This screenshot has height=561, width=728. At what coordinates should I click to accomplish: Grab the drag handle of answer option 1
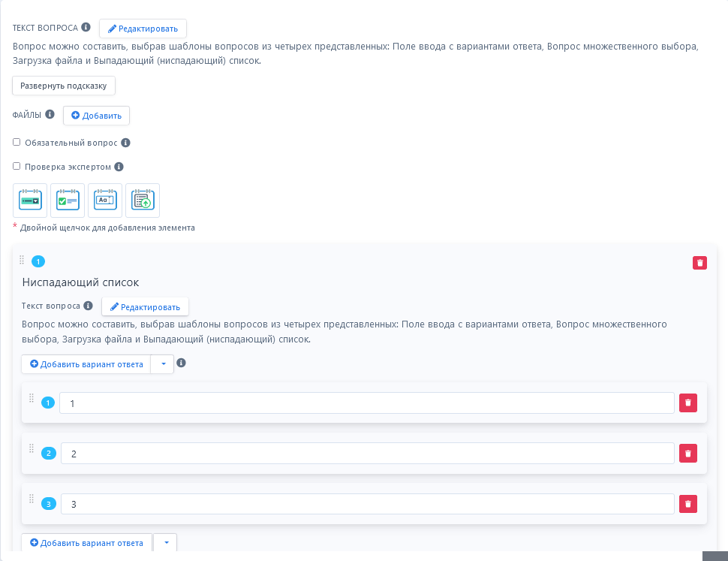[32, 398]
